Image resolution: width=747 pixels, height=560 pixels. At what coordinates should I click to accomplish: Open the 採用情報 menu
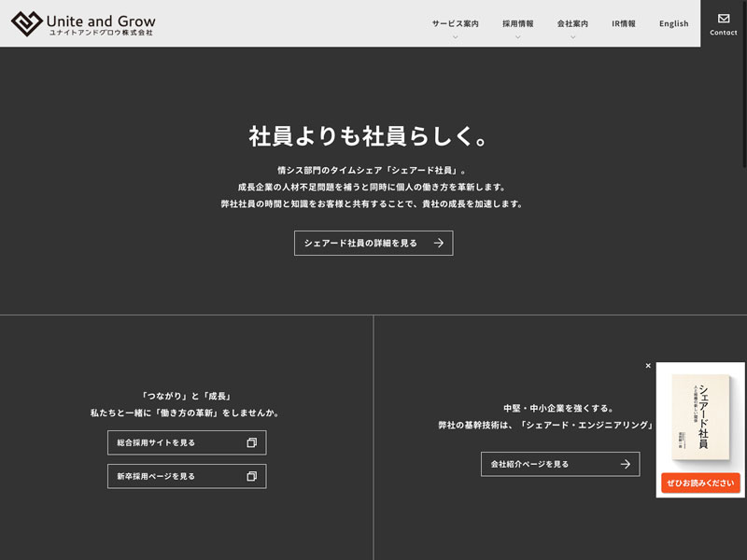point(517,23)
